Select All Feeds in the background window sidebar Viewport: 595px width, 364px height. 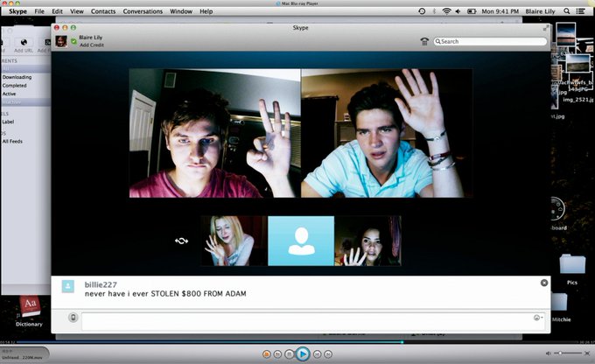12,141
